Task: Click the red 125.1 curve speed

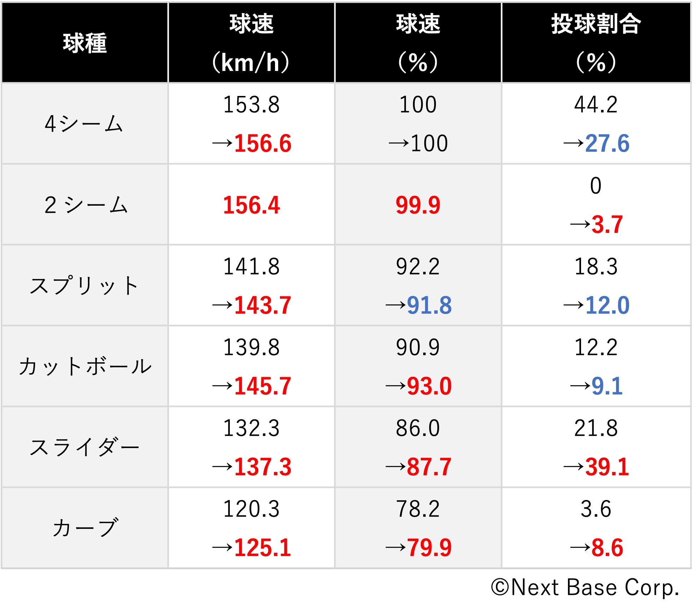Action: (263, 548)
